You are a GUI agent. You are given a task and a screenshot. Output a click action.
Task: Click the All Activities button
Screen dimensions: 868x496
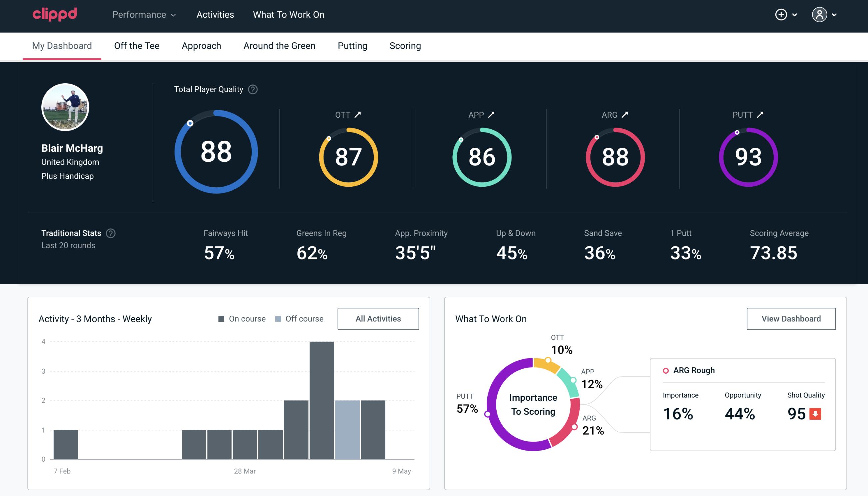point(378,318)
